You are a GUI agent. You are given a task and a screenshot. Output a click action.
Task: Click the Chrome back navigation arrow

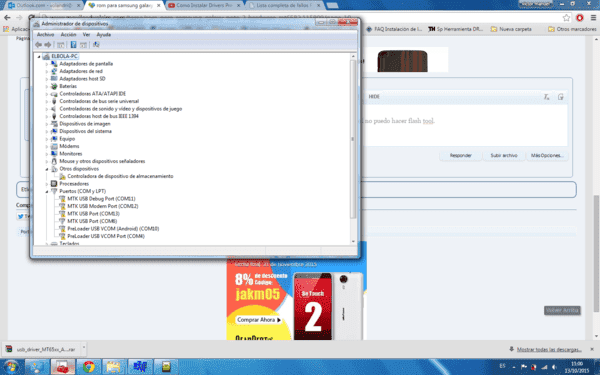(x=7, y=18)
